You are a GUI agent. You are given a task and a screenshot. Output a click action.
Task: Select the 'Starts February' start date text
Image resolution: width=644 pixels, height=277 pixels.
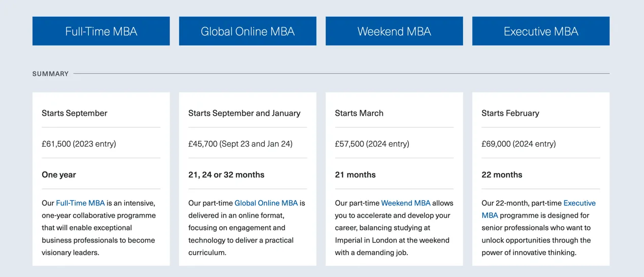coord(510,113)
